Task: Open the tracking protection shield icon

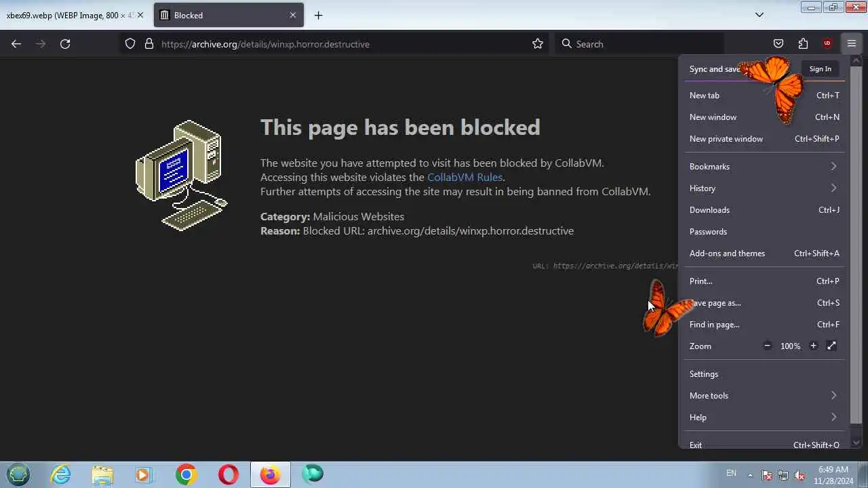Action: point(131,44)
